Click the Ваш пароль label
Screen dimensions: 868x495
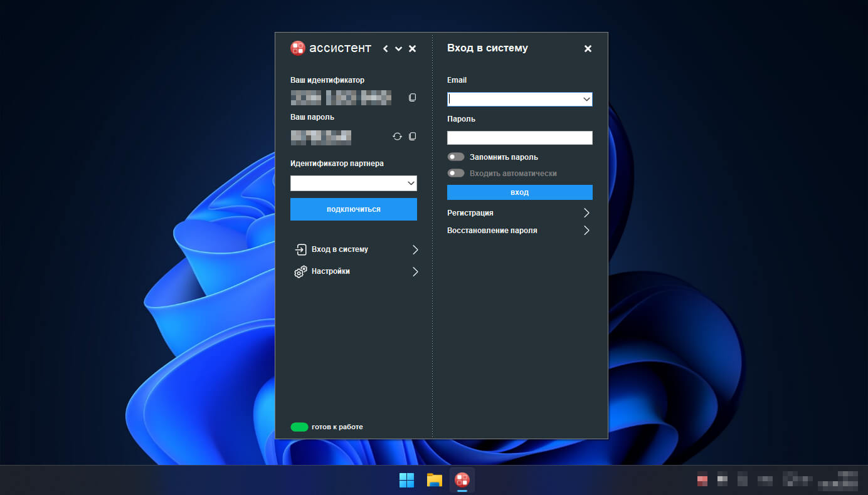pyautogui.click(x=312, y=117)
